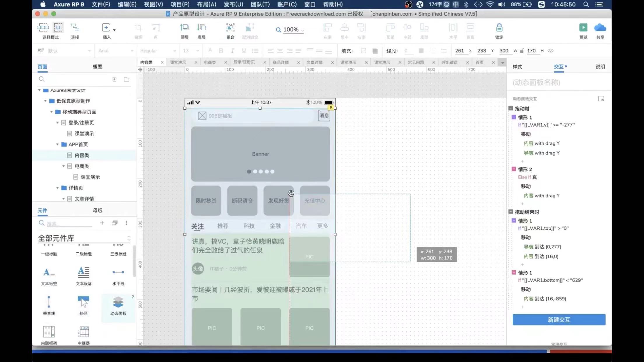The image size is (644, 362).
Task: Click the Group toolbar icon
Action: tap(230, 28)
